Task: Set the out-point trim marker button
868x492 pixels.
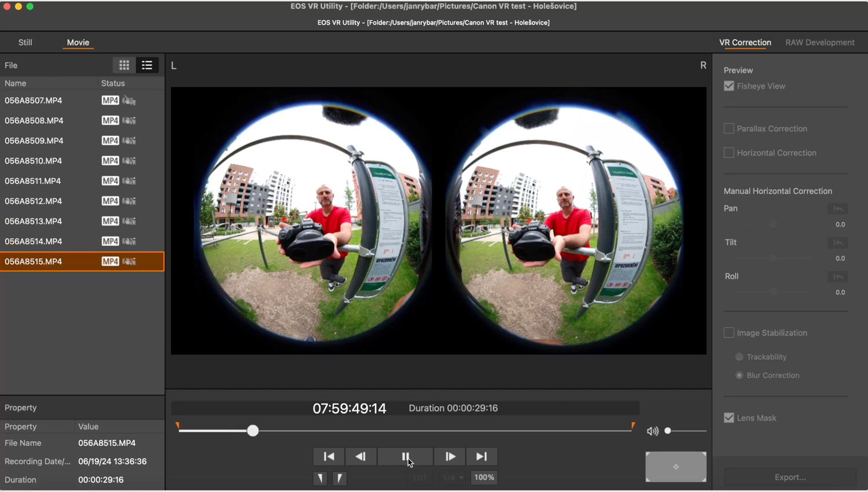Action: 340,478
